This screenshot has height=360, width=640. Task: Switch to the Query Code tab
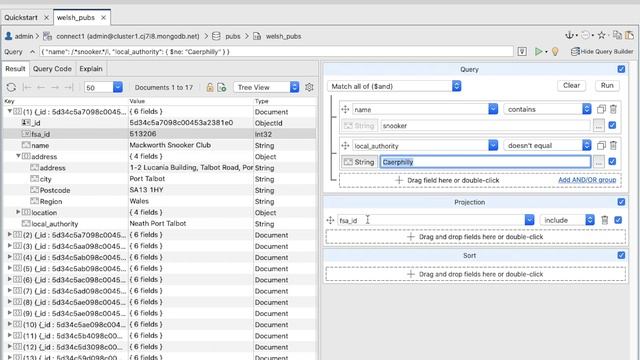(52, 69)
